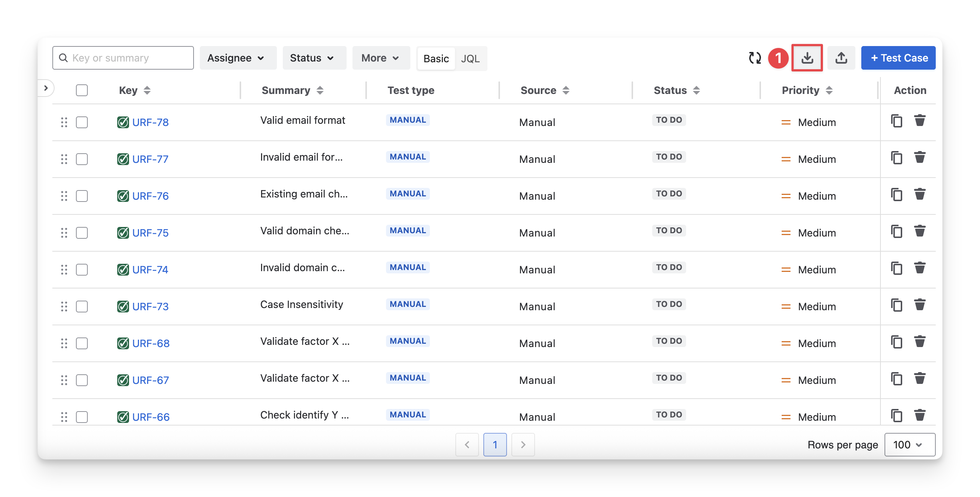Open the Assignee filter dropdown

pos(237,58)
